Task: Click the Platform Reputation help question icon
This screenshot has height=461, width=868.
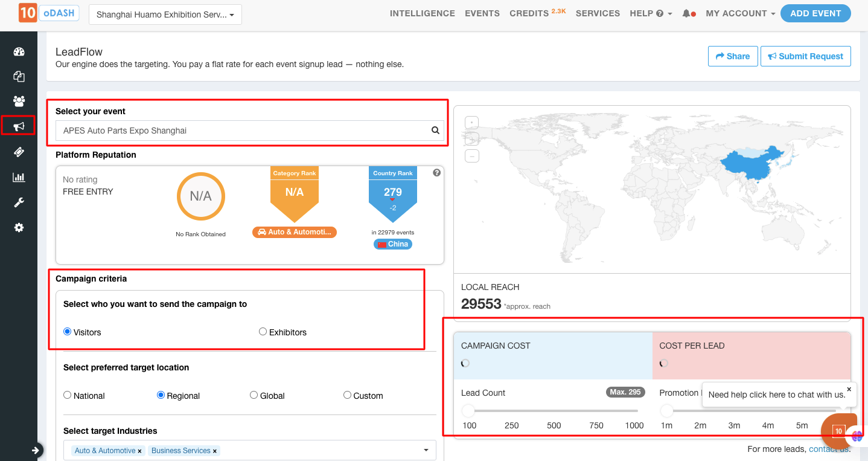Action: tap(437, 173)
